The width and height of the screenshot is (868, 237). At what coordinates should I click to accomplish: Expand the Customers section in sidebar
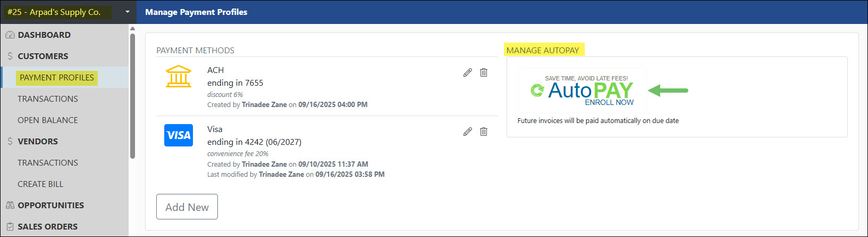pyautogui.click(x=43, y=56)
